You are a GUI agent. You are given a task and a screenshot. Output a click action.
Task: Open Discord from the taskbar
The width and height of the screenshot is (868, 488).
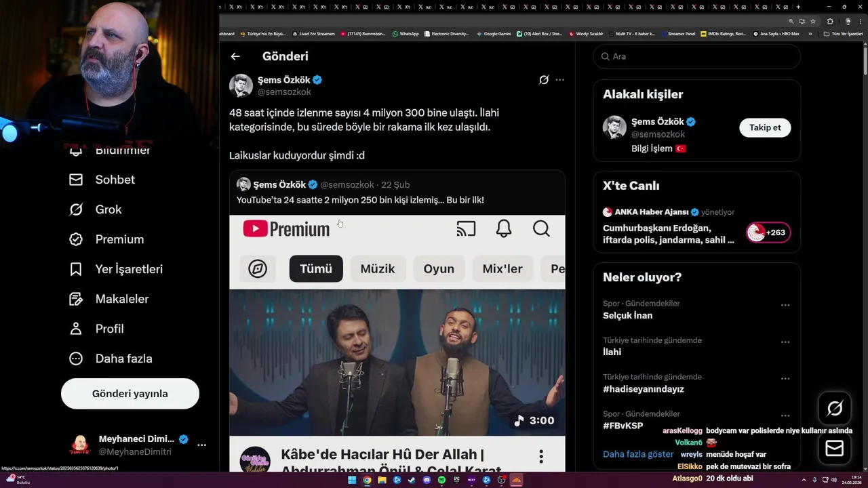427,480
